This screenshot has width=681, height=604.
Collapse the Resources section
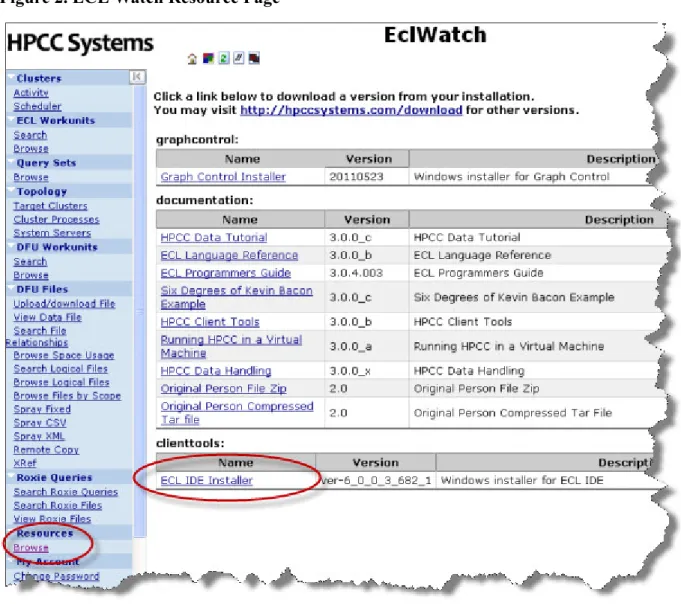coord(10,532)
